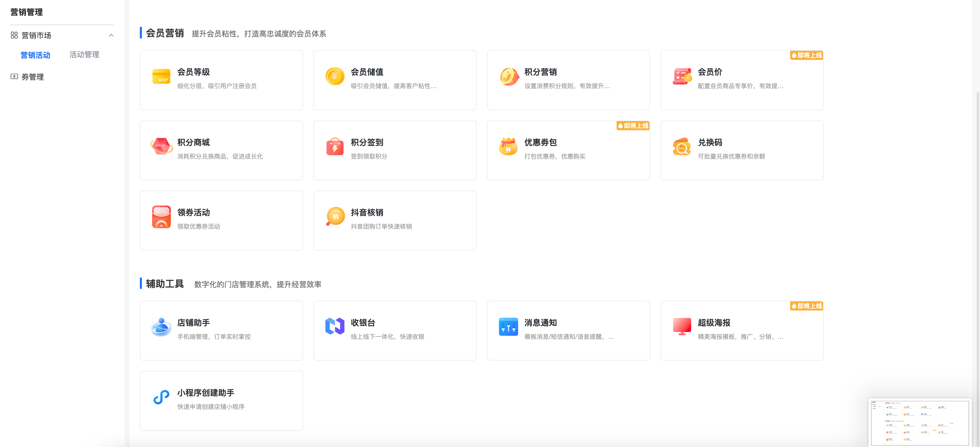Open the 消息通知 card title

[x=540, y=322]
